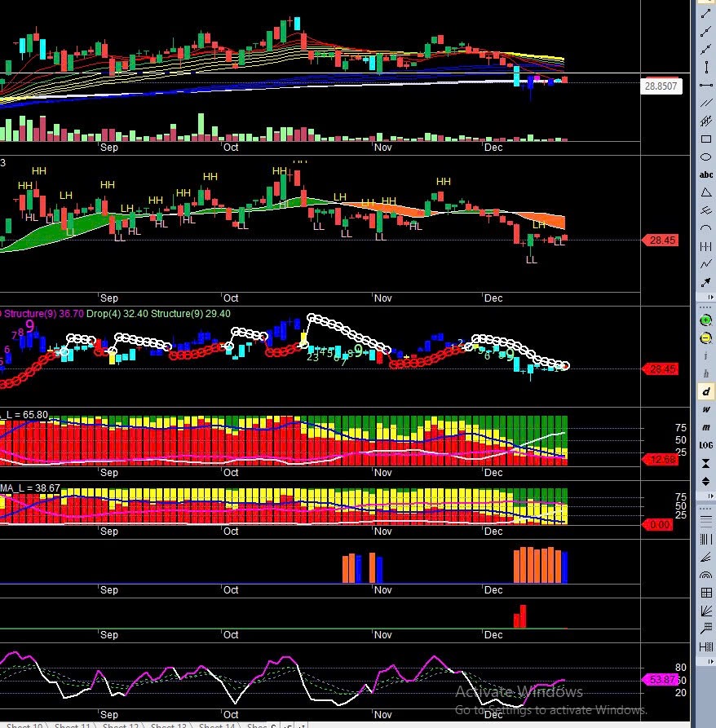
Task: Select the Trend Line drawing tool
Action: click(705, 14)
